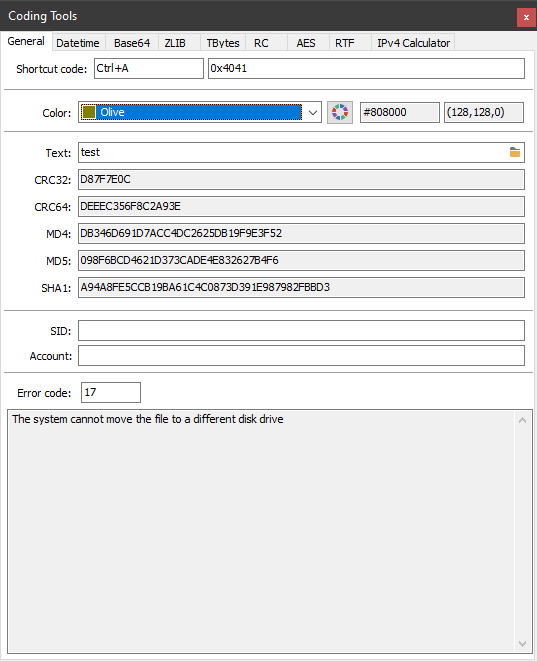Select the AES tab
Viewport: 537px width, 661px height.
[308, 43]
